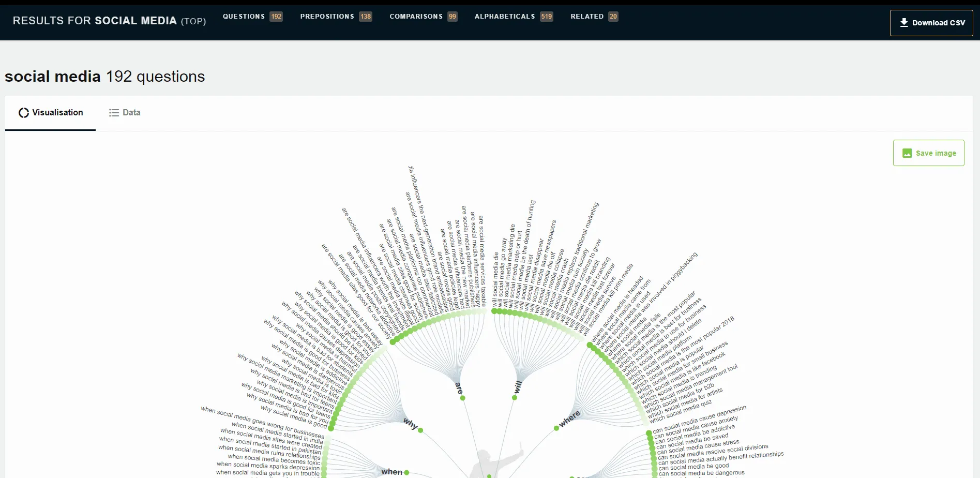Click the 519 badge next to Alphabeticals

click(x=546, y=17)
